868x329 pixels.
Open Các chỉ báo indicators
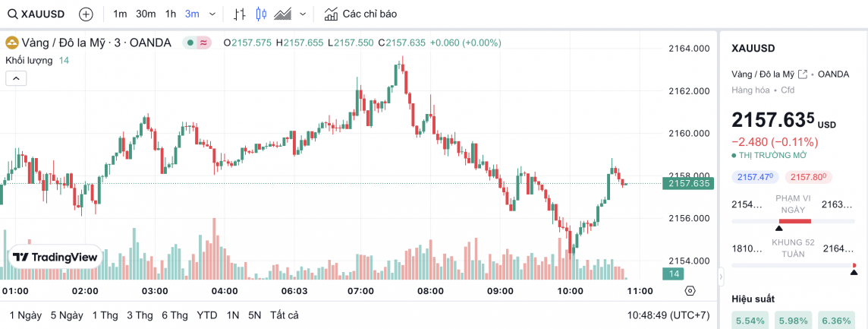coord(360,14)
